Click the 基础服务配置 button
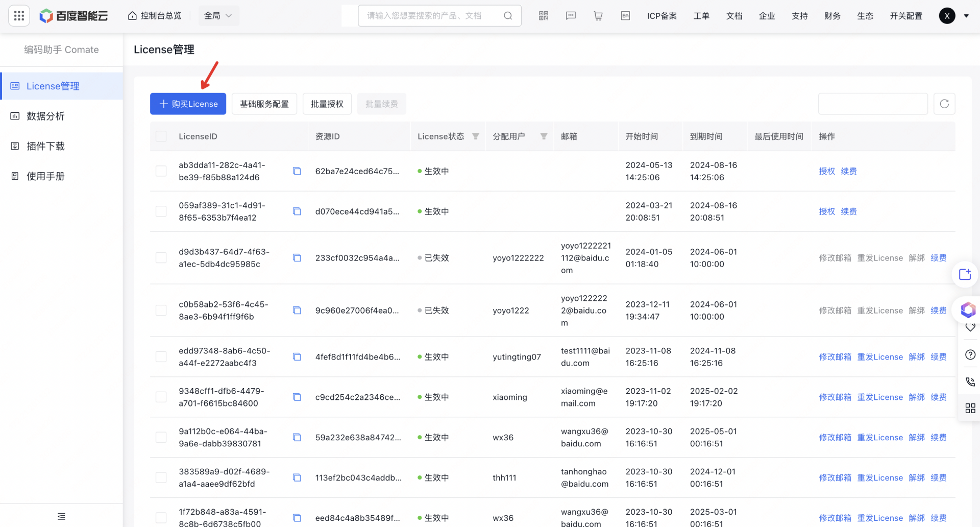This screenshot has width=980, height=527. pos(264,104)
